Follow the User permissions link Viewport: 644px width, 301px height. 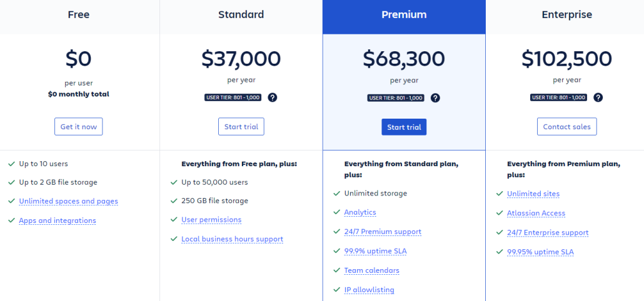[x=211, y=220]
